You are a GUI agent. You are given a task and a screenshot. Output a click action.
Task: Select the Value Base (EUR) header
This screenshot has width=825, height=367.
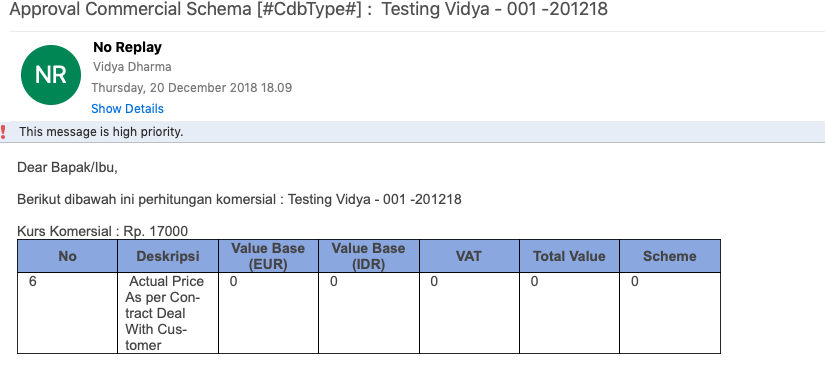tap(268, 256)
